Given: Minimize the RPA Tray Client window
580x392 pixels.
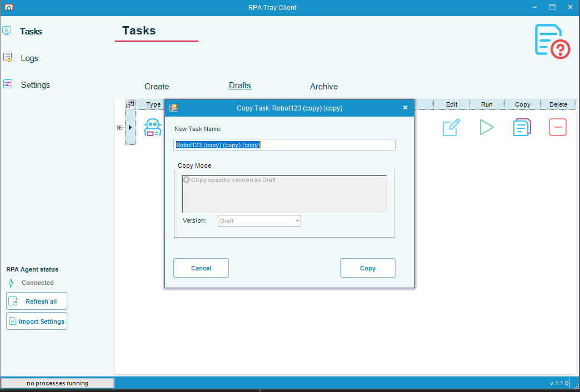Looking at the screenshot, I should 535,7.
